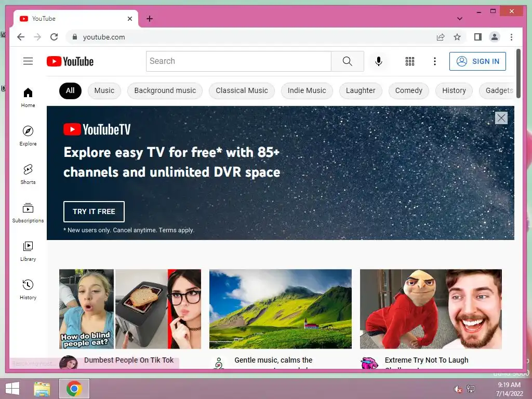
Task: Close the YouTube TV banner ad
Action: pyautogui.click(x=501, y=118)
